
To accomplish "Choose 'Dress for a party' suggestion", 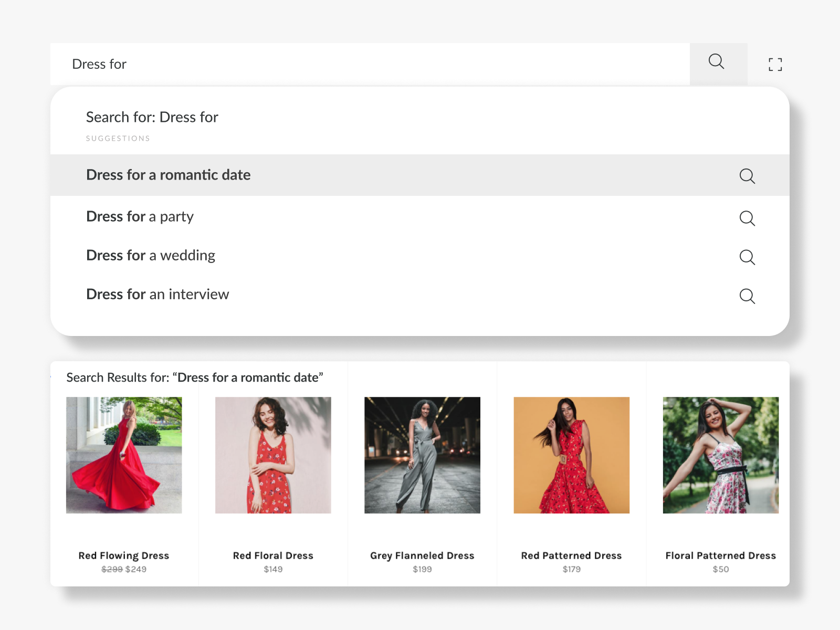I will pyautogui.click(x=140, y=217).
